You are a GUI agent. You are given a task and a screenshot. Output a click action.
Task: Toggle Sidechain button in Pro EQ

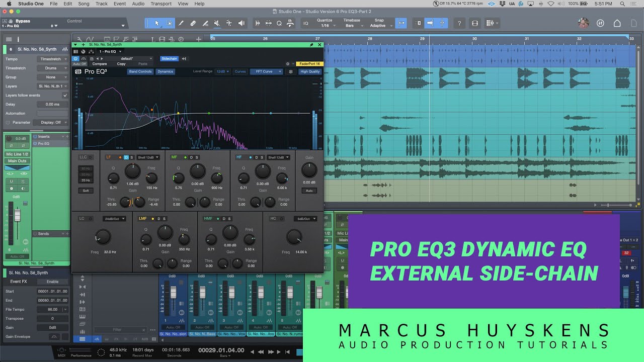pyautogui.click(x=169, y=58)
